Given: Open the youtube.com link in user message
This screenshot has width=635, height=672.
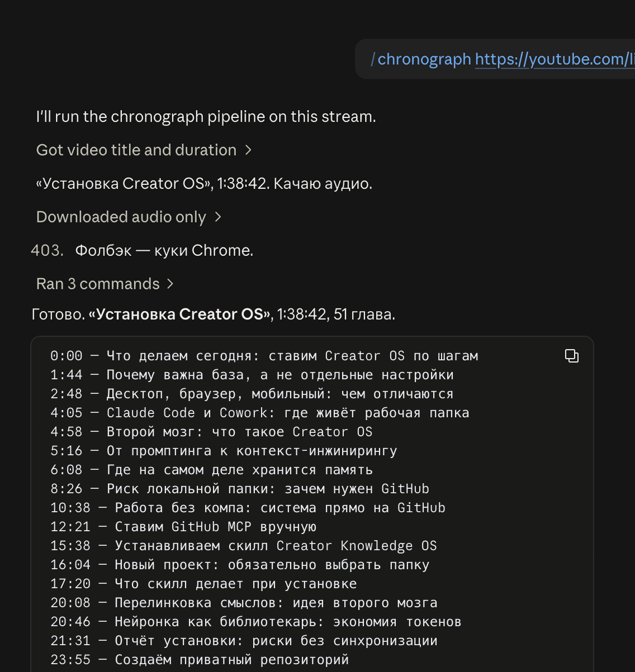Looking at the screenshot, I should (555, 59).
